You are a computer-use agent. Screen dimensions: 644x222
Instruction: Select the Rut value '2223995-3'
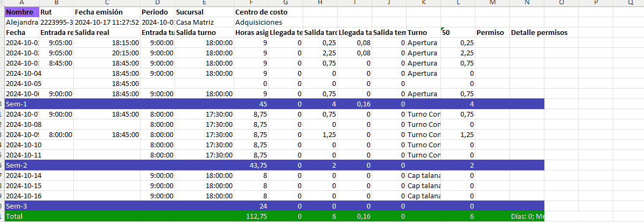click(x=57, y=22)
